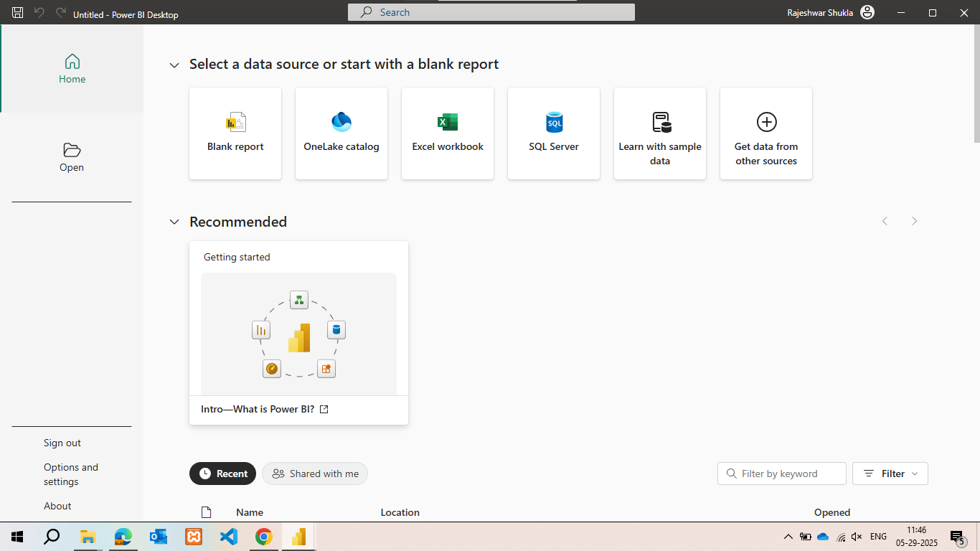Open Options and settings
The width and height of the screenshot is (980, 551).
tap(71, 474)
